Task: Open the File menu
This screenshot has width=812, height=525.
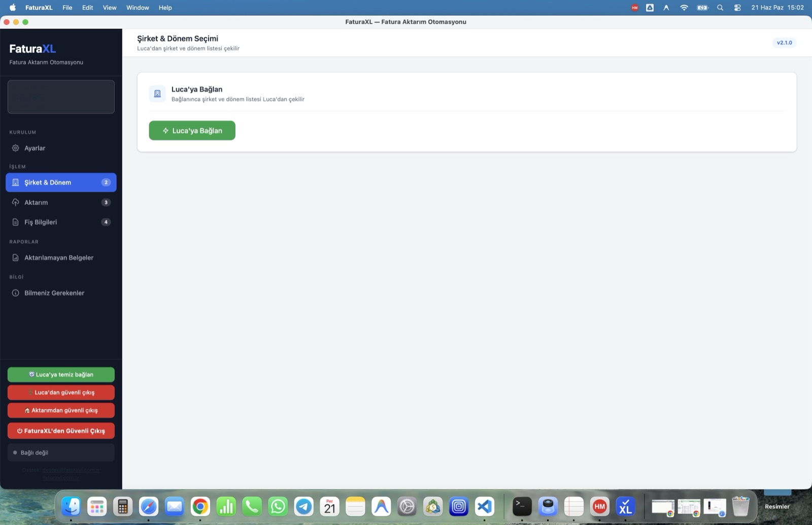Action: click(67, 8)
